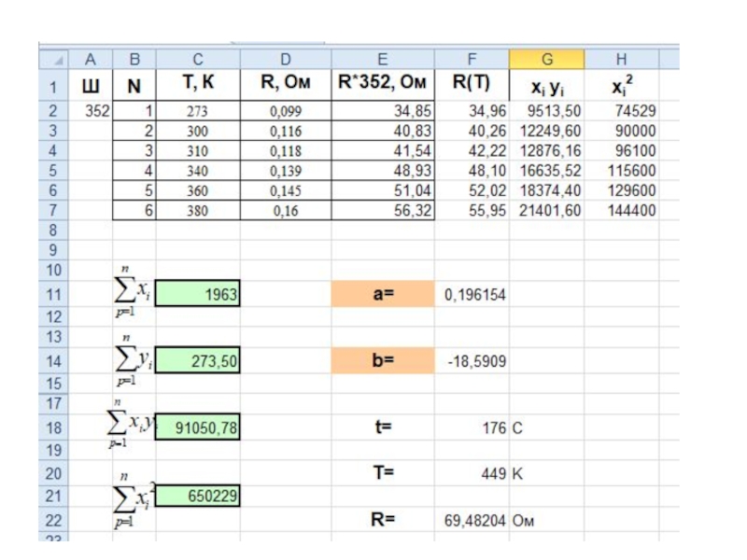Select column E header
Screen dimensions: 747x560
(384, 60)
